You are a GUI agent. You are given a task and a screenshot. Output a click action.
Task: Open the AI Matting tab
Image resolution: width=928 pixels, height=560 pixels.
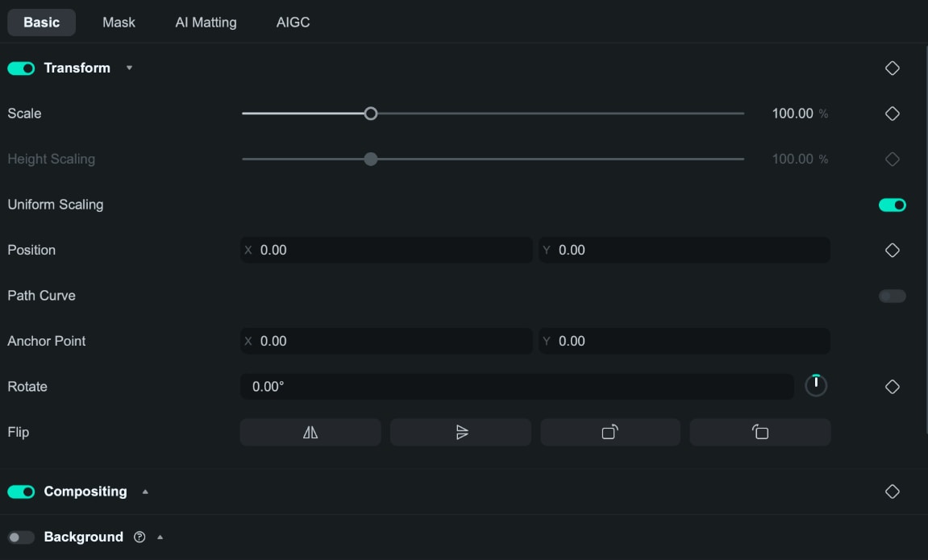pos(206,22)
